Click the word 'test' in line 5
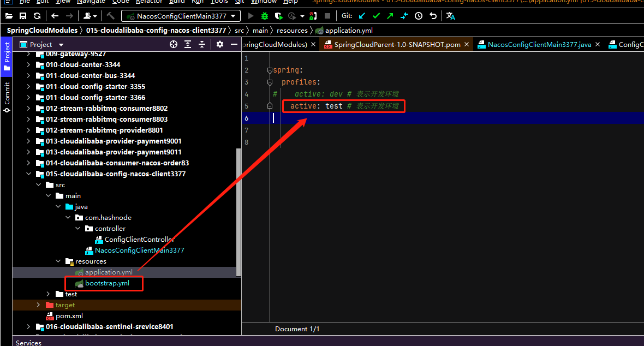644x346 pixels. pyautogui.click(x=334, y=106)
